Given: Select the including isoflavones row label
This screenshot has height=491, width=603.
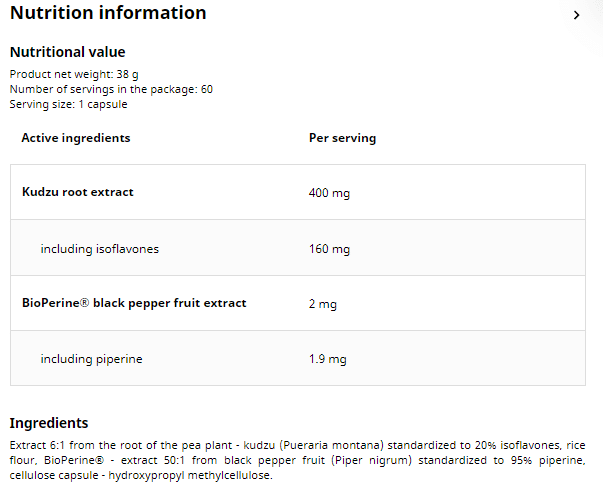Looking at the screenshot, I should point(99,249).
